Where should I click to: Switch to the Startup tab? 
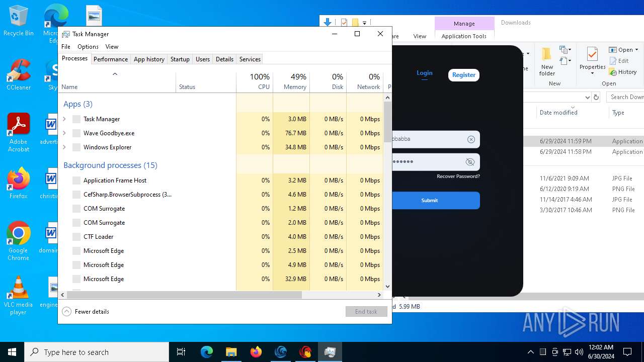coord(180,59)
